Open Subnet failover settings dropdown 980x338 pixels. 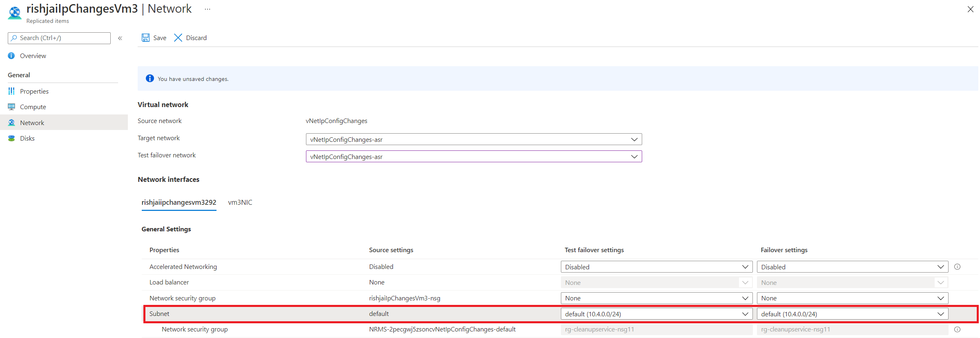click(853, 314)
